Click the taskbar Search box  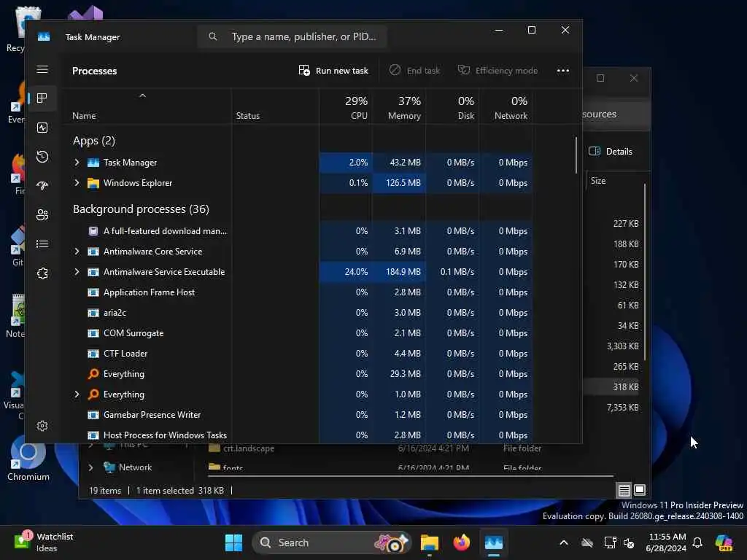[x=332, y=542]
